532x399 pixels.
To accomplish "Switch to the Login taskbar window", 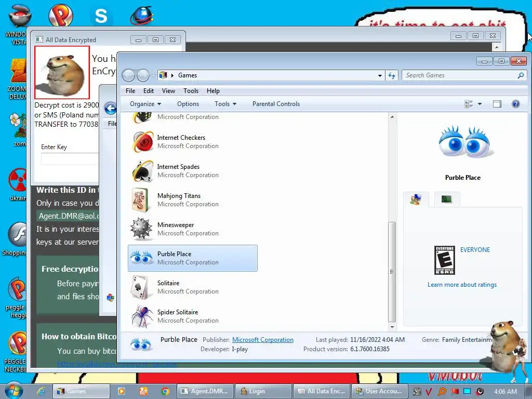I will click(x=263, y=391).
